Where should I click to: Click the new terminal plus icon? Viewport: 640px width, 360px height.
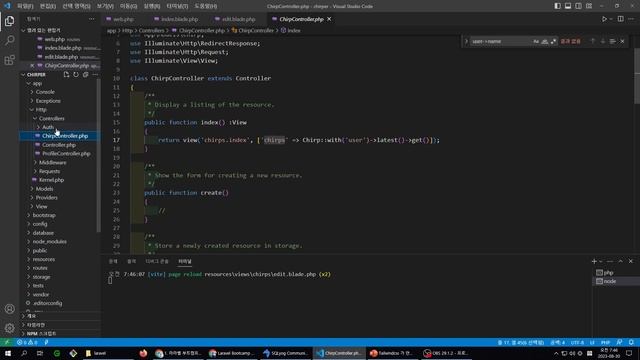pos(594,261)
